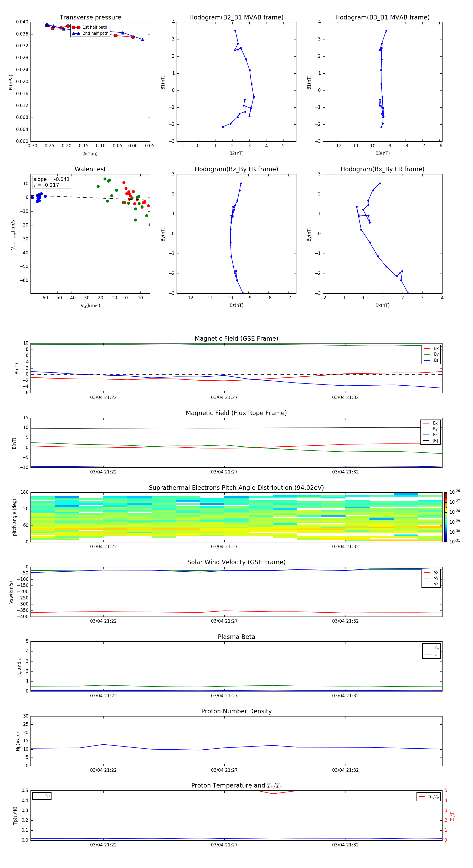Click the 'r = -0.217' annotation

[x=47, y=185]
